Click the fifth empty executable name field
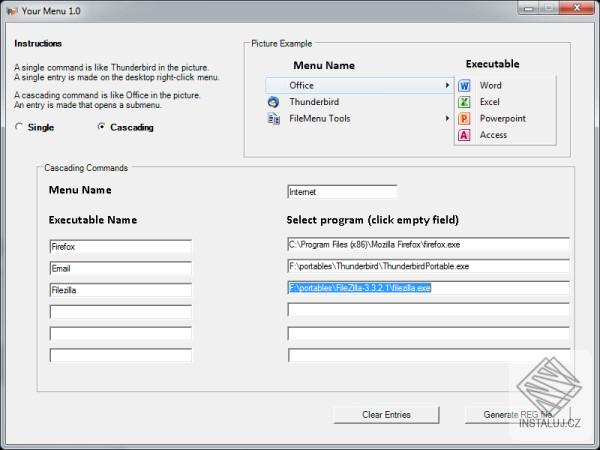This screenshot has height=450, width=600. click(x=121, y=333)
